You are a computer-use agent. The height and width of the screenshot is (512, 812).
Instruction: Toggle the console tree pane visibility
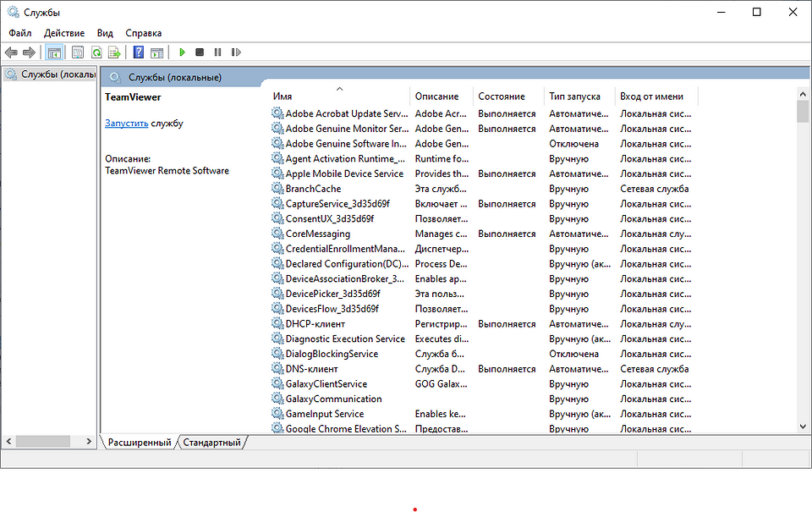tap(53, 52)
